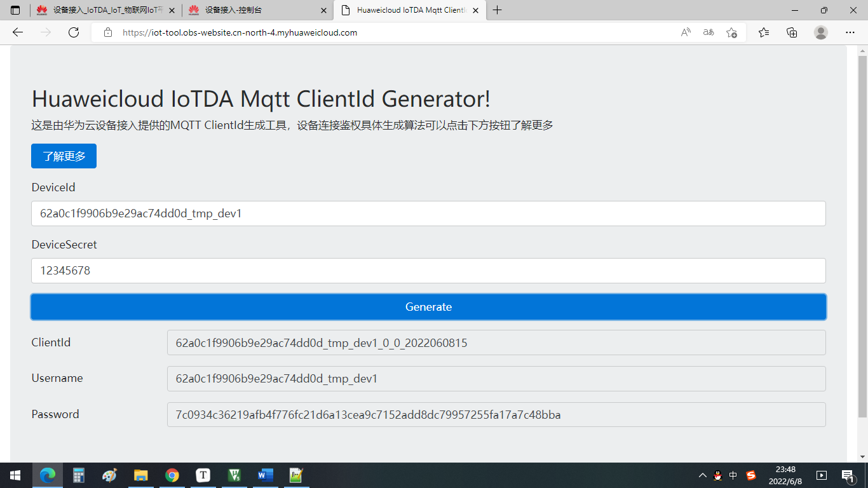Viewport: 868px width, 488px height.
Task: Close the 设备接入-控制台 tab
Action: coord(323,10)
